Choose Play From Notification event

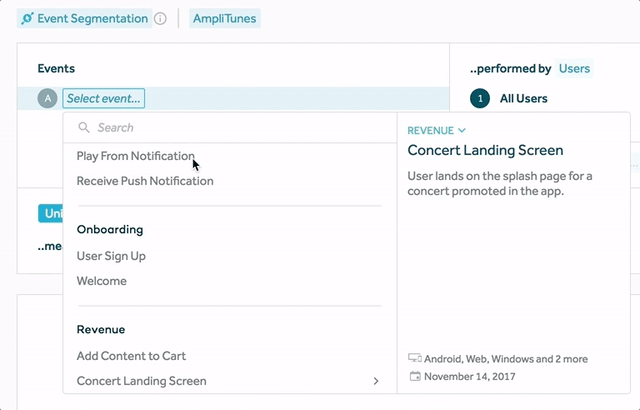135,156
